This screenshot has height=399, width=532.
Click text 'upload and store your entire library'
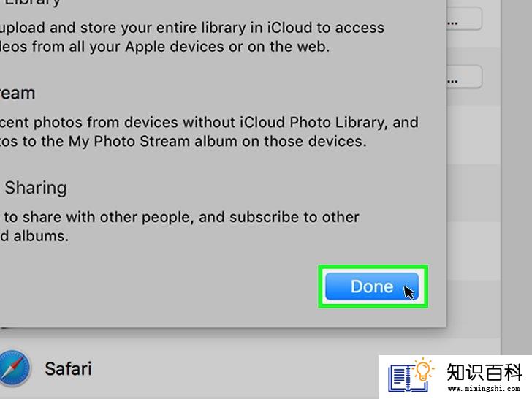(x=122, y=28)
